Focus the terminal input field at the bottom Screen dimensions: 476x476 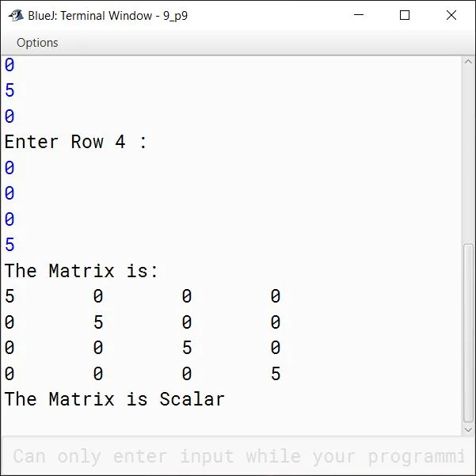coord(238,456)
